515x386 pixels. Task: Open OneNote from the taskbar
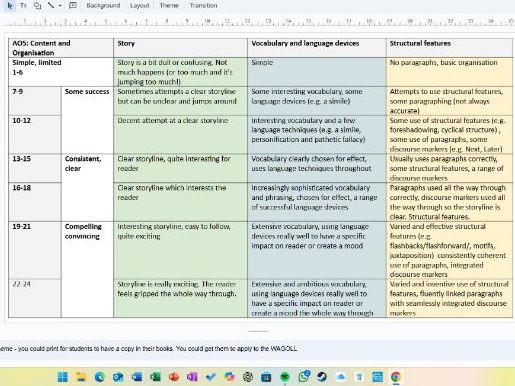[x=192, y=377]
